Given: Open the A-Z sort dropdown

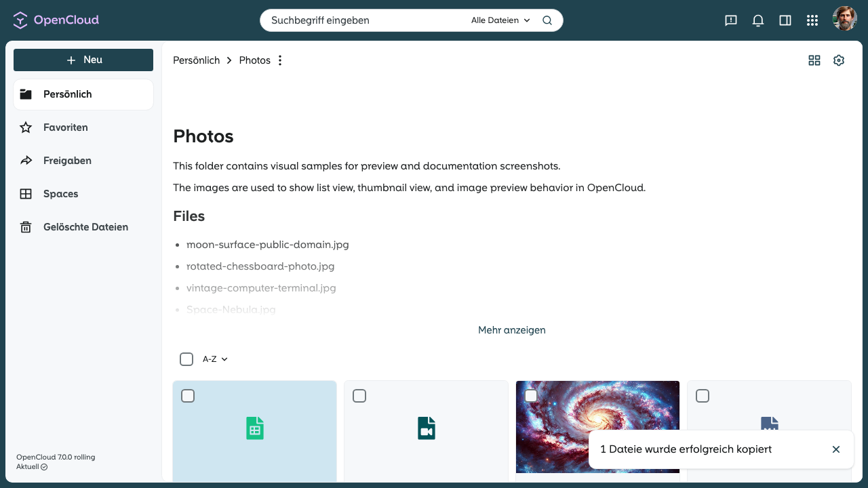Looking at the screenshot, I should pos(215,359).
